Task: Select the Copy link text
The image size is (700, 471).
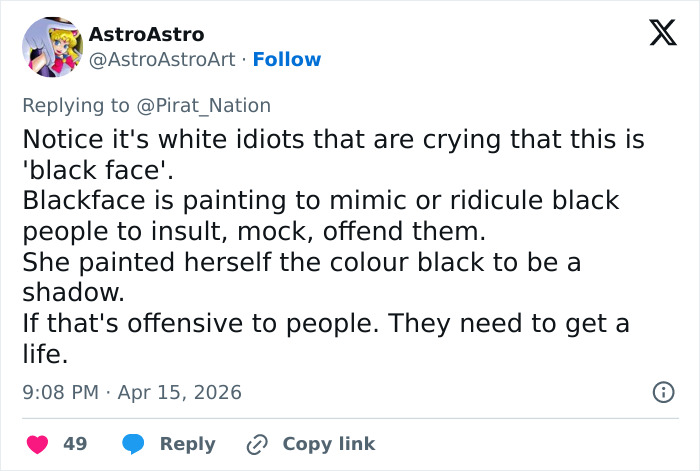Action: pyautogui.click(x=329, y=444)
